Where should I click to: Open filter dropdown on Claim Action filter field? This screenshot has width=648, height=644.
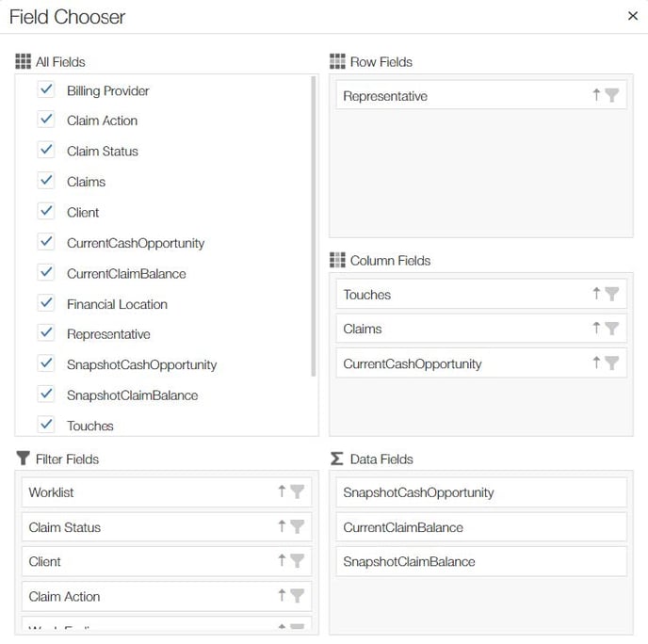[297, 596]
